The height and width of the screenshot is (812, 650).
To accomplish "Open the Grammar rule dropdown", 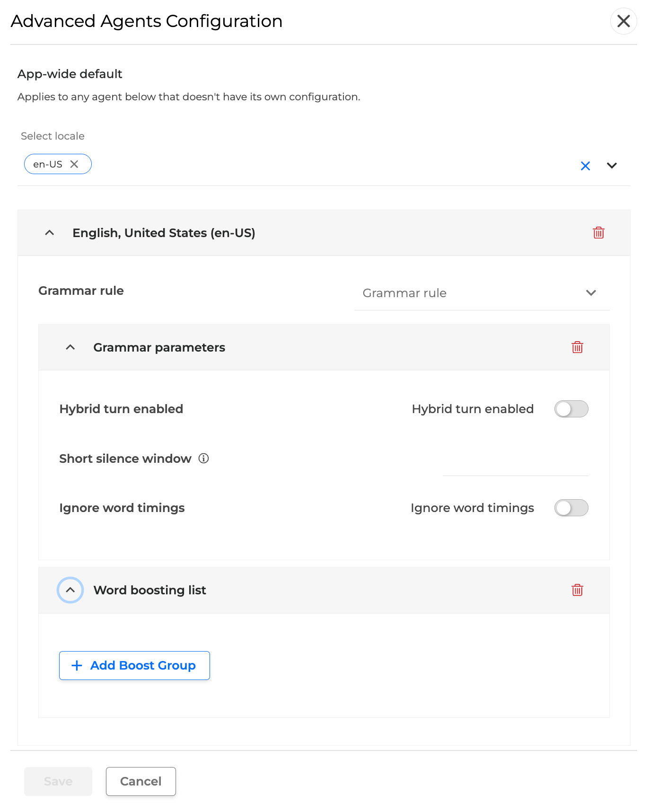I will coord(482,293).
